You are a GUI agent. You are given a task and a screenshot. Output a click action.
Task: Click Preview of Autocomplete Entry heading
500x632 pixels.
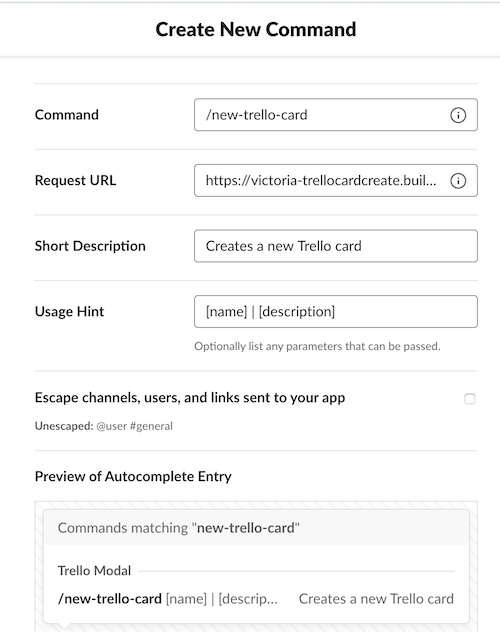[x=133, y=476]
